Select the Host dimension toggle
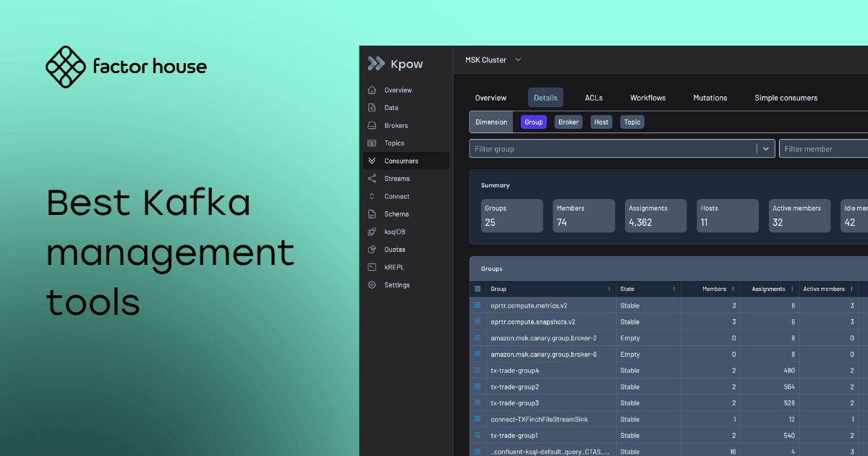 (x=601, y=122)
